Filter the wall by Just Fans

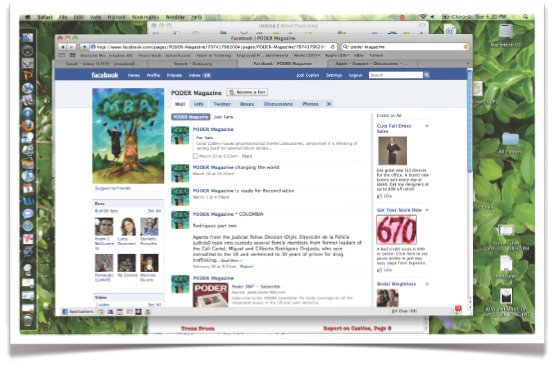coord(223,117)
